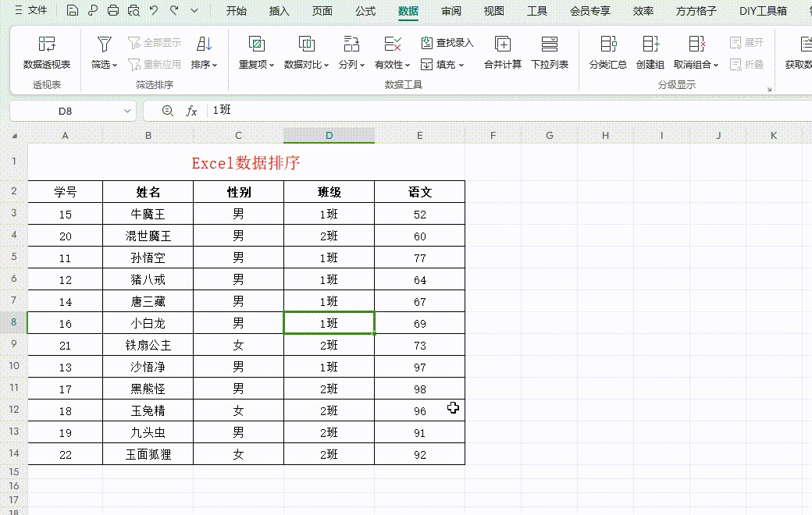Viewport: 812px width, 515px height.
Task: Click the 合并计算 icon
Action: click(x=502, y=44)
